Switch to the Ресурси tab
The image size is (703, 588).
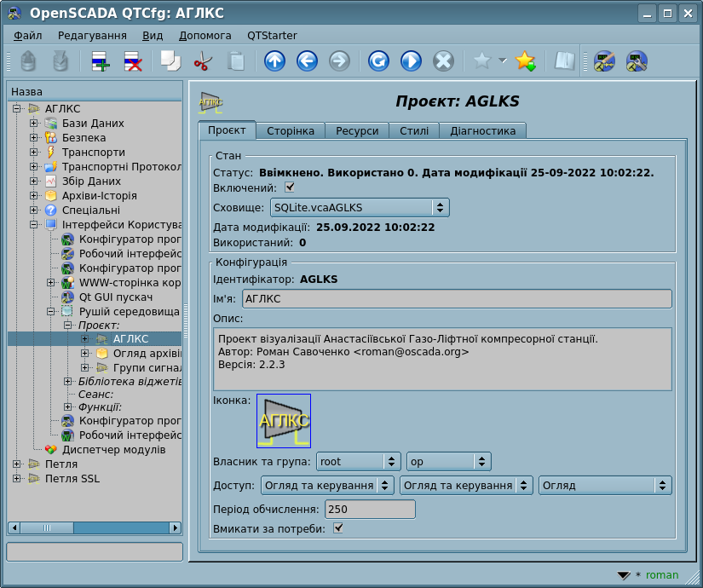(x=357, y=131)
